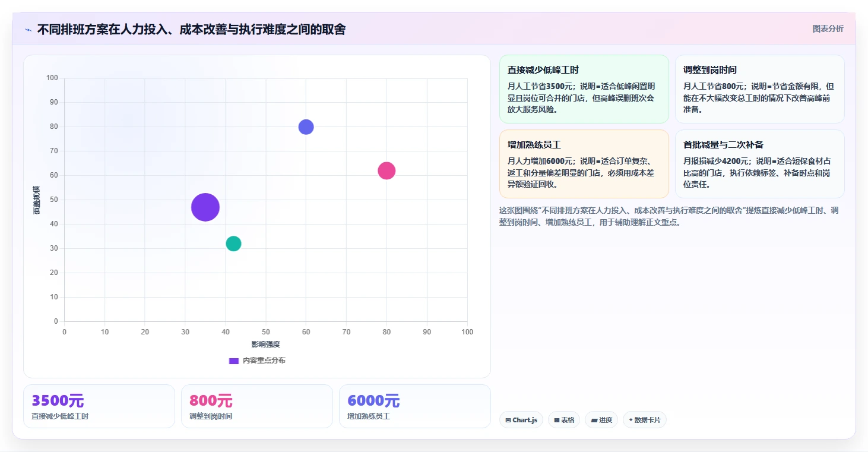Click the paragraph starting 这张图围绕
The height and width of the screenshot is (452, 868).
click(x=669, y=216)
